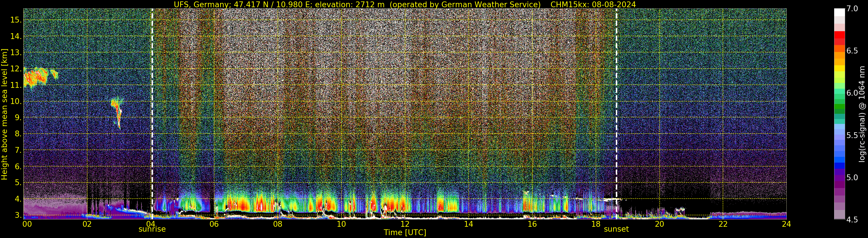The width and height of the screenshot is (868, 238).
Task: Click the bright red segment of the colorbar
Action: click(x=839, y=35)
